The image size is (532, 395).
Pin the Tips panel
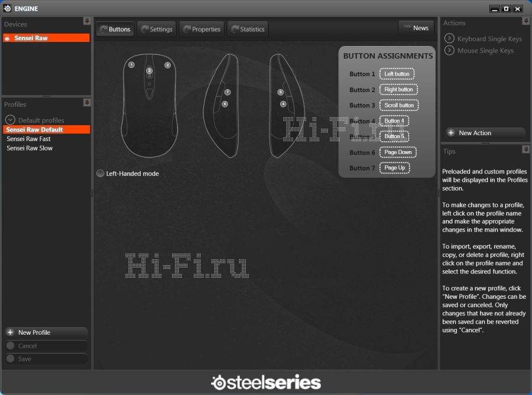tap(525, 150)
